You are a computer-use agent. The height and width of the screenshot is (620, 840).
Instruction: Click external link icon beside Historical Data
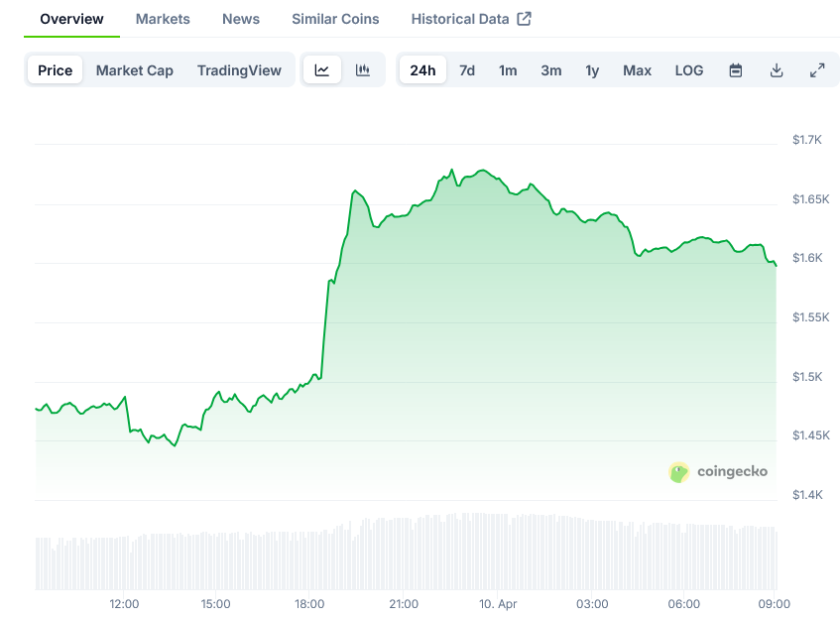click(525, 19)
